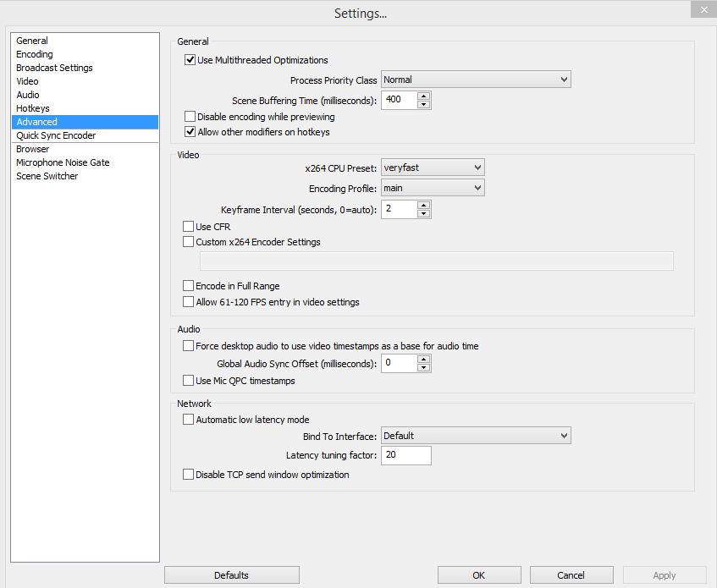Enable Encode in Full Range
Screen dimensions: 717x588
click(189, 286)
